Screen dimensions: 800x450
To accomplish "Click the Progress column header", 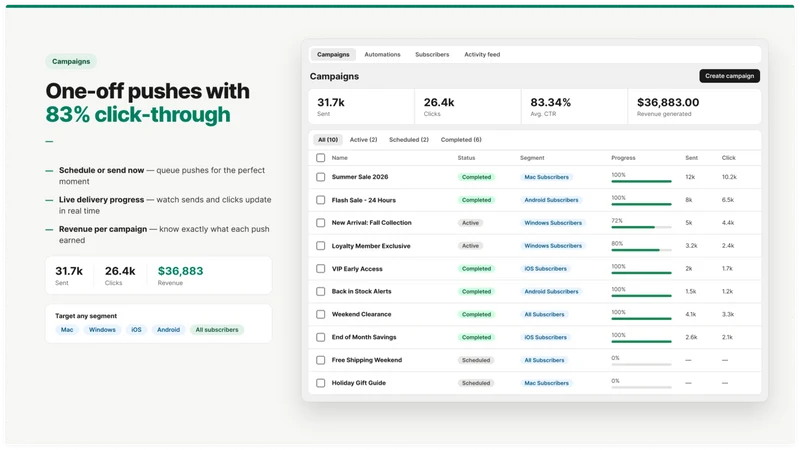I will [623, 158].
